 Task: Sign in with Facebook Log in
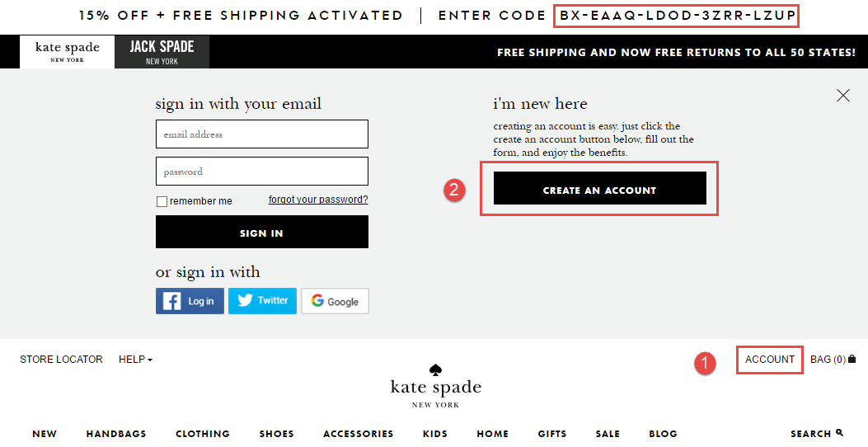(x=190, y=301)
